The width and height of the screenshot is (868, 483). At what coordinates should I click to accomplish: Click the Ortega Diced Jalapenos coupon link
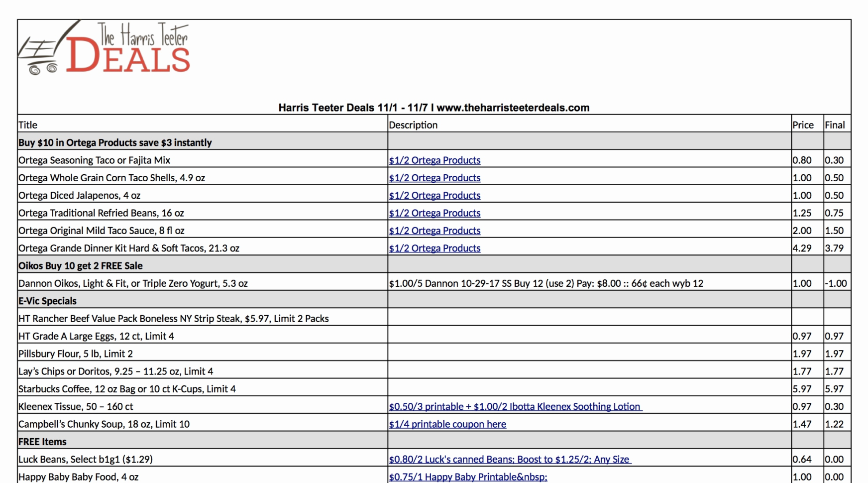434,195
